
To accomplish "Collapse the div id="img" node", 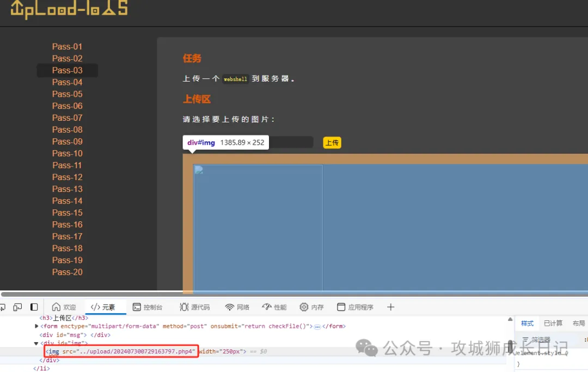I will [36, 343].
